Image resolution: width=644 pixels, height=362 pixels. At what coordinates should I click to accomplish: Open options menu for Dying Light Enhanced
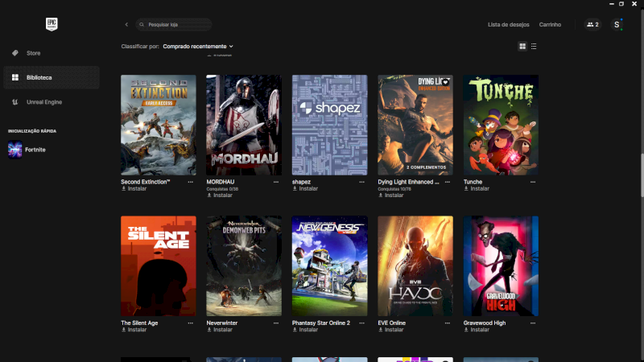tap(448, 182)
